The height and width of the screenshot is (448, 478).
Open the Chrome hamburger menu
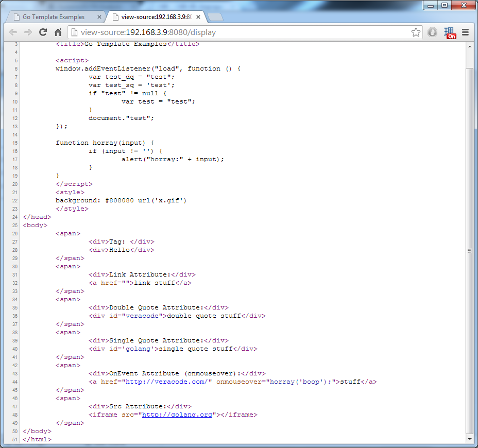coord(465,32)
